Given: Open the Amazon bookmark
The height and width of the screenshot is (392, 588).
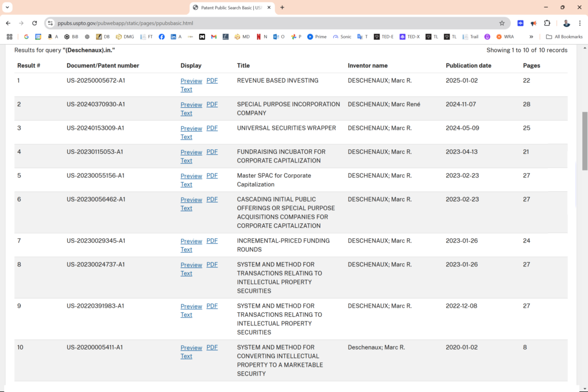Looking at the screenshot, I should pyautogui.click(x=52, y=37).
